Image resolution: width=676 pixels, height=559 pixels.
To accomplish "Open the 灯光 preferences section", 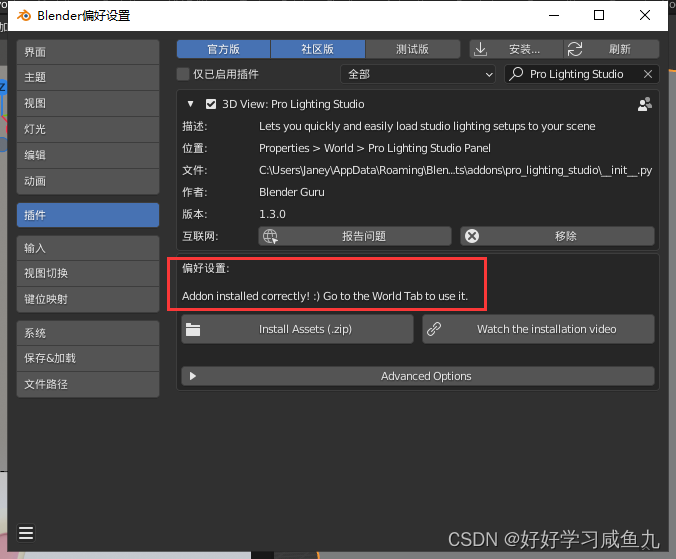I will click(x=88, y=129).
